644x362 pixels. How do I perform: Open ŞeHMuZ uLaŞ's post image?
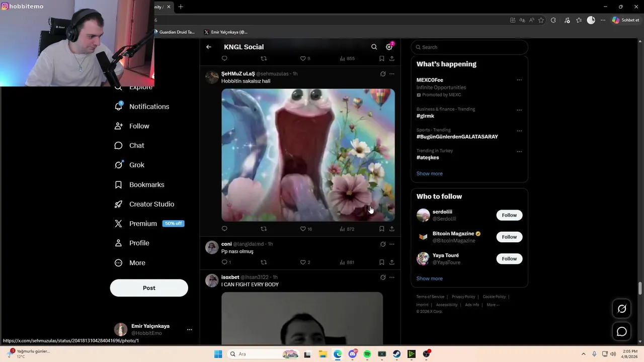click(308, 155)
